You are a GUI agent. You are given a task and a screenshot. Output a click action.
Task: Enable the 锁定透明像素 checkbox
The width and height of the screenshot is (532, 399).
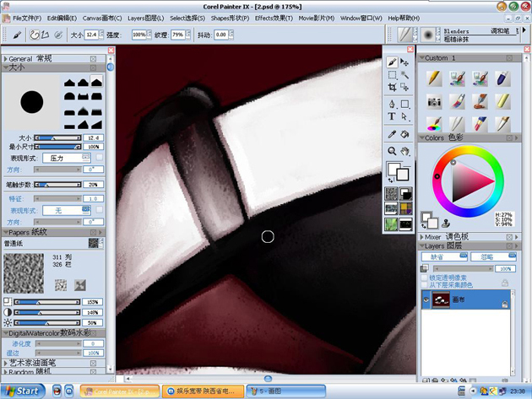424,278
